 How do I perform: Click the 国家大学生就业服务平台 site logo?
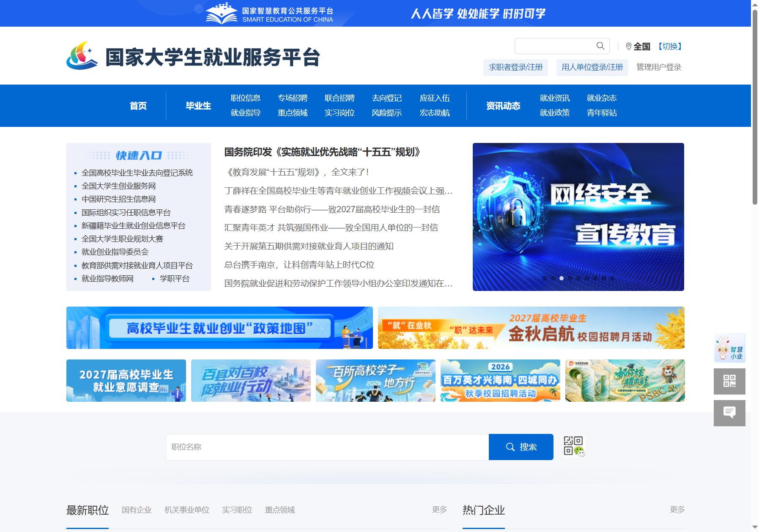pos(193,56)
